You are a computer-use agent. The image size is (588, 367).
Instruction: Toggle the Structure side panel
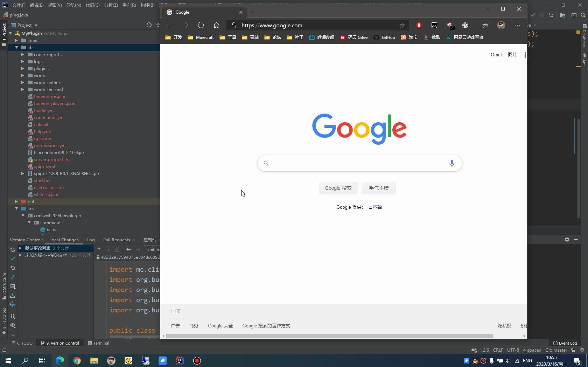click(4, 286)
